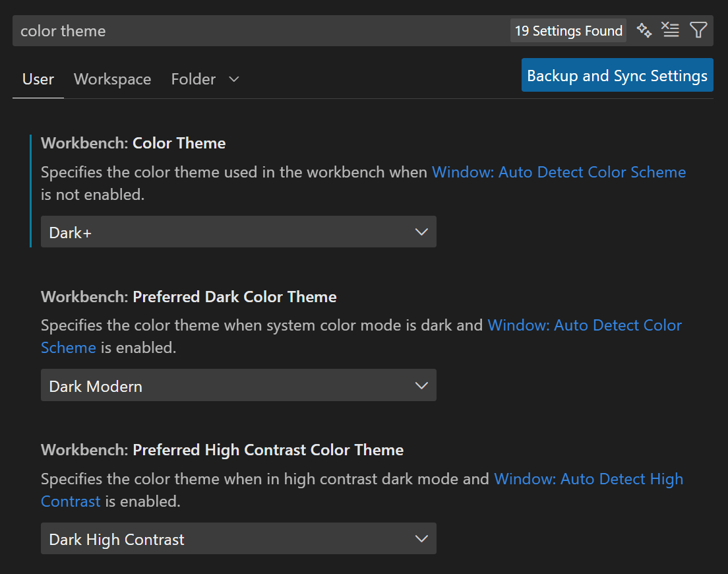Click the chevron on the Dark Modern combo box
Image resolution: width=728 pixels, height=574 pixels.
click(x=421, y=385)
